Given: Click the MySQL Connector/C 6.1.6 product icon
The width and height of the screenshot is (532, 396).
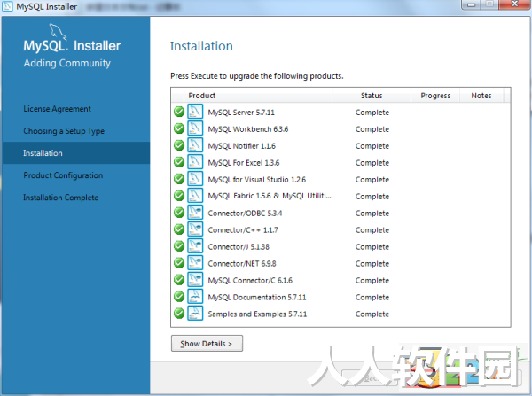Looking at the screenshot, I should [195, 279].
